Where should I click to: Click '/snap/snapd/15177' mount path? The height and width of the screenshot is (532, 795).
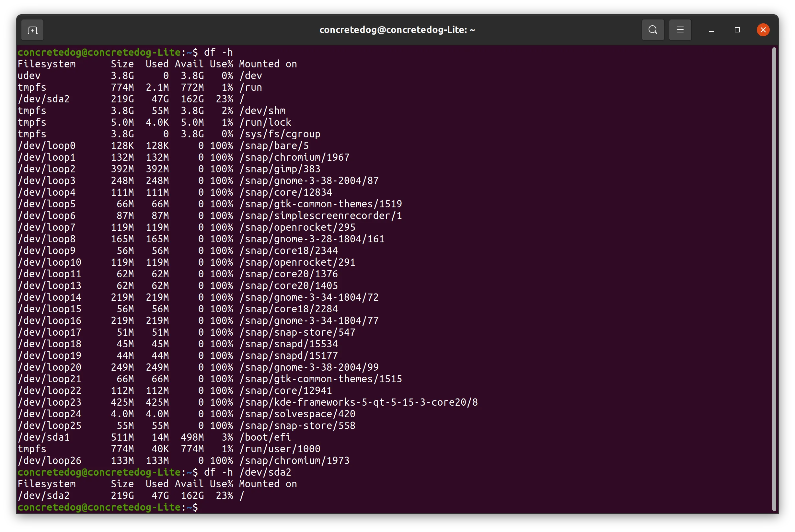[289, 355]
